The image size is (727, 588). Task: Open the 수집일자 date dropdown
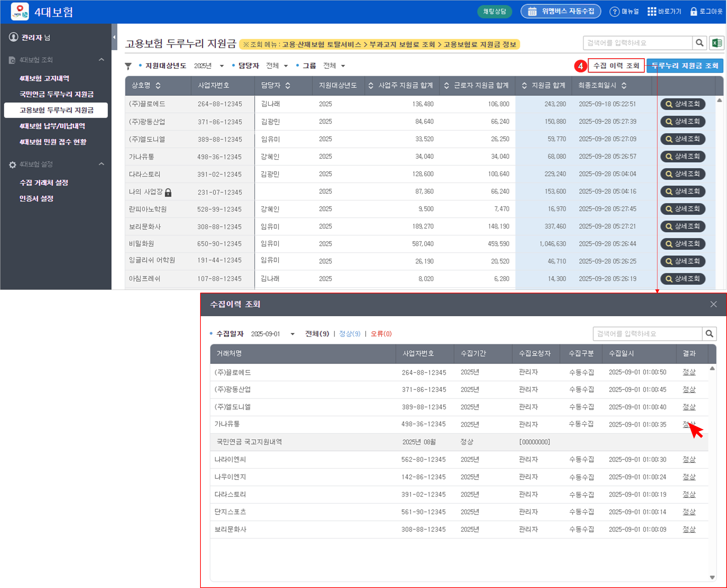point(293,334)
